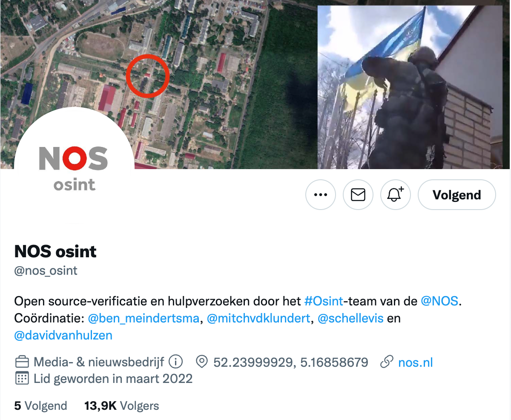Click the Volgend following button

coord(457,195)
